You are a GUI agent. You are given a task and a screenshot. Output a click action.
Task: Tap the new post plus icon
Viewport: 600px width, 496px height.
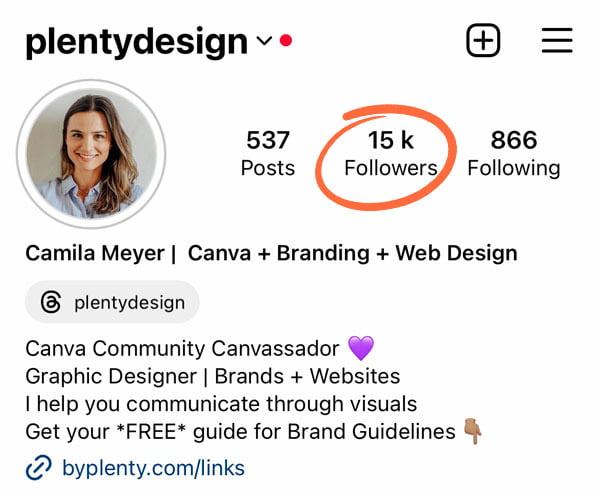pos(483,40)
